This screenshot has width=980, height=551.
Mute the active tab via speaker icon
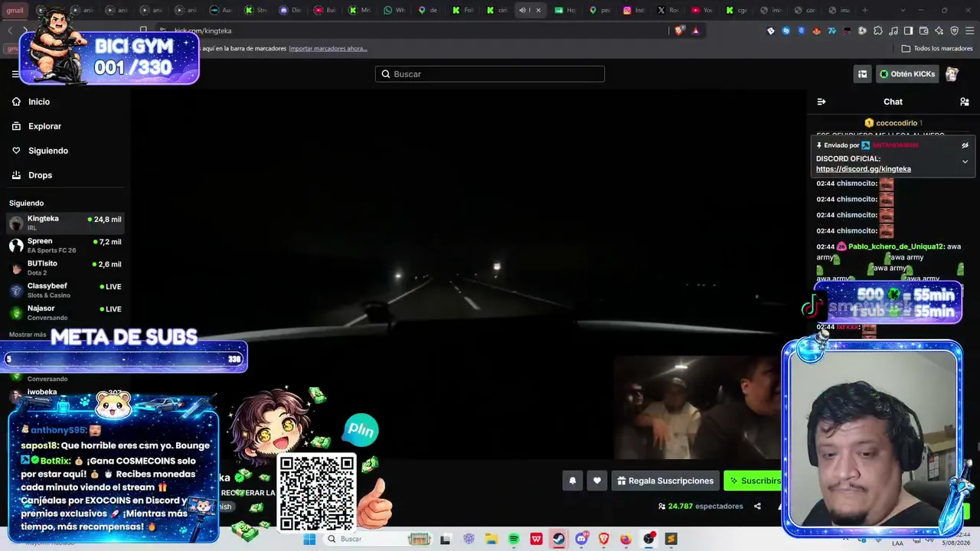click(x=522, y=11)
